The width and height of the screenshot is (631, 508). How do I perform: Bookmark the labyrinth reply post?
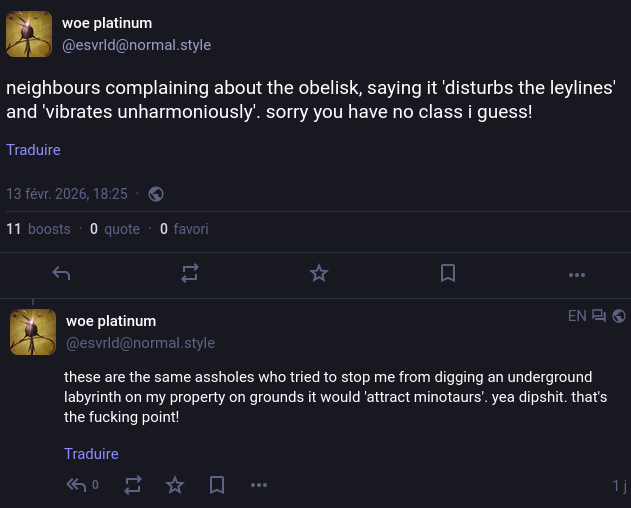point(217,485)
